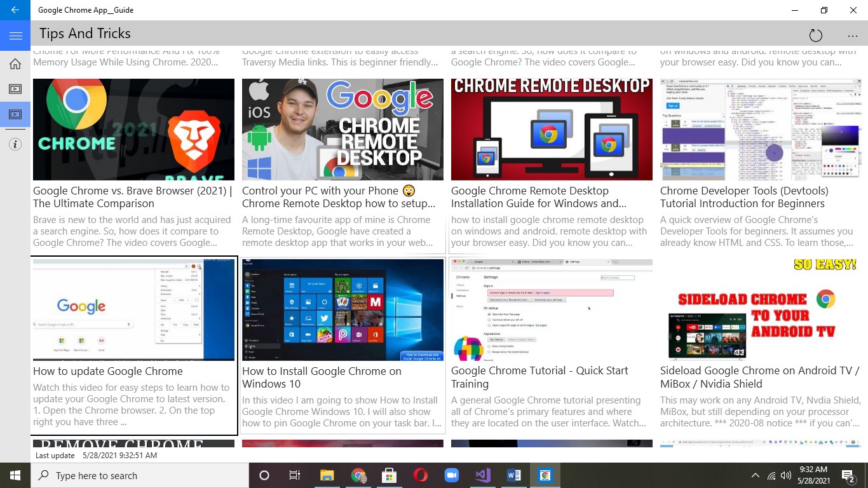
Task: Open the How to update Chrome thumbnail
Action: point(133,310)
